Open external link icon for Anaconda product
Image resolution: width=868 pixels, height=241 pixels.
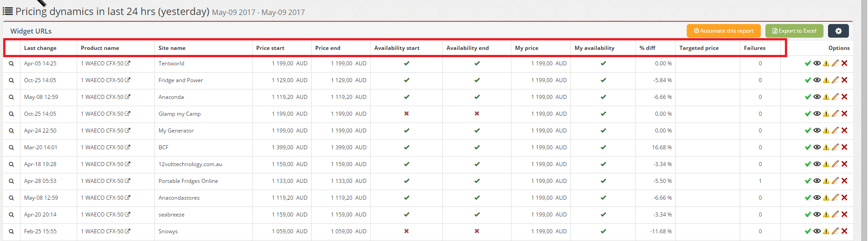[x=128, y=97]
